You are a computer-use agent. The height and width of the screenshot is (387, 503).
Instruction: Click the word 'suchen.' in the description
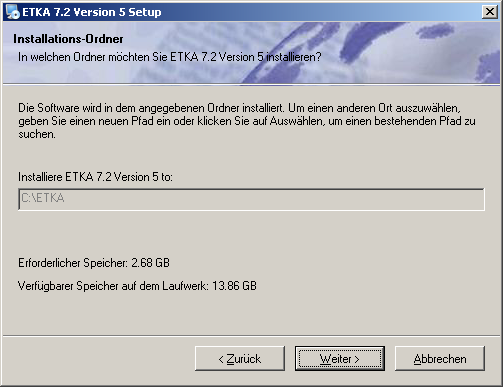point(37,134)
